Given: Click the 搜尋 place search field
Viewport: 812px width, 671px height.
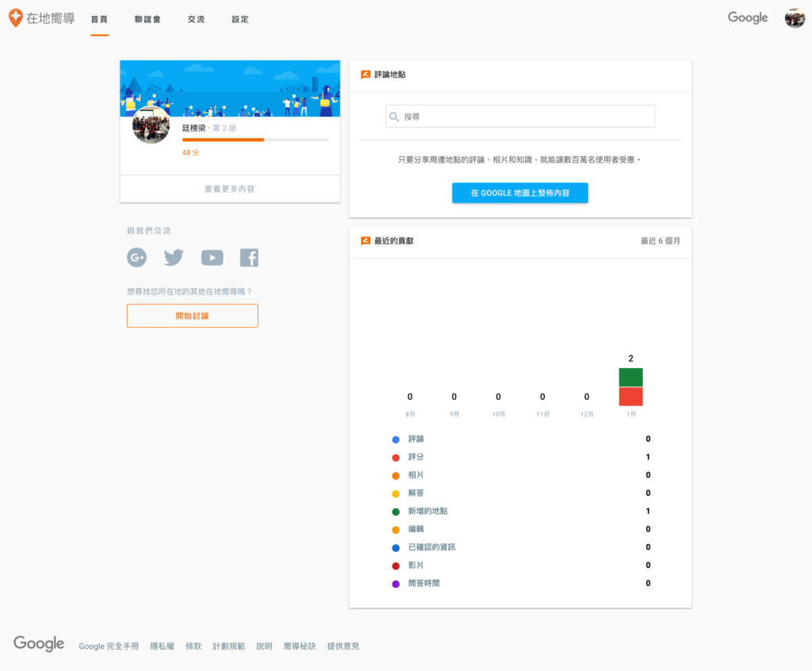Looking at the screenshot, I should pos(520,117).
